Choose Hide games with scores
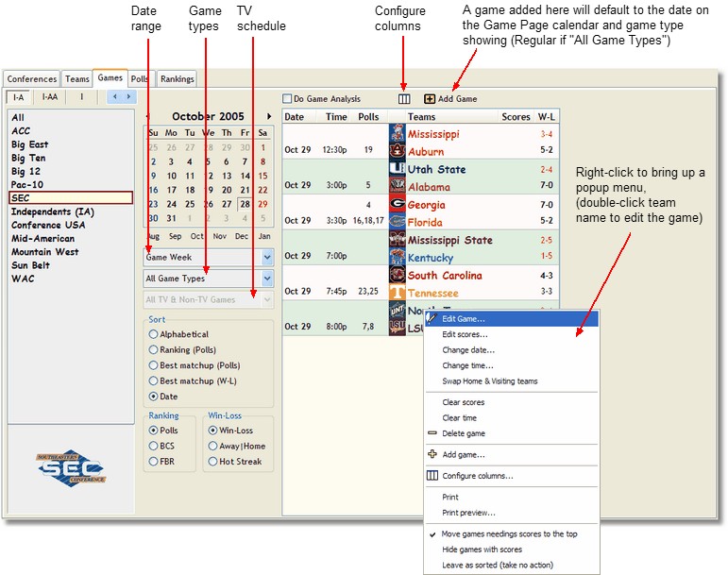Viewport: 728px width, 575px height. click(512, 550)
